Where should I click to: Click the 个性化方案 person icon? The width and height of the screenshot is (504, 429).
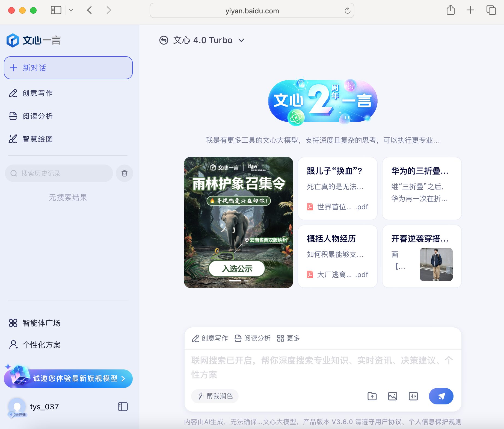coord(13,345)
